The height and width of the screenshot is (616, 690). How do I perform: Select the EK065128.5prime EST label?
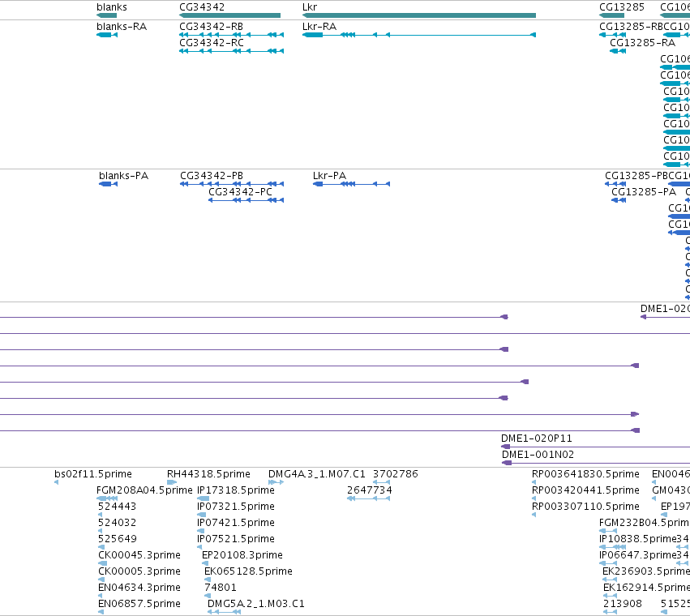pos(249,571)
